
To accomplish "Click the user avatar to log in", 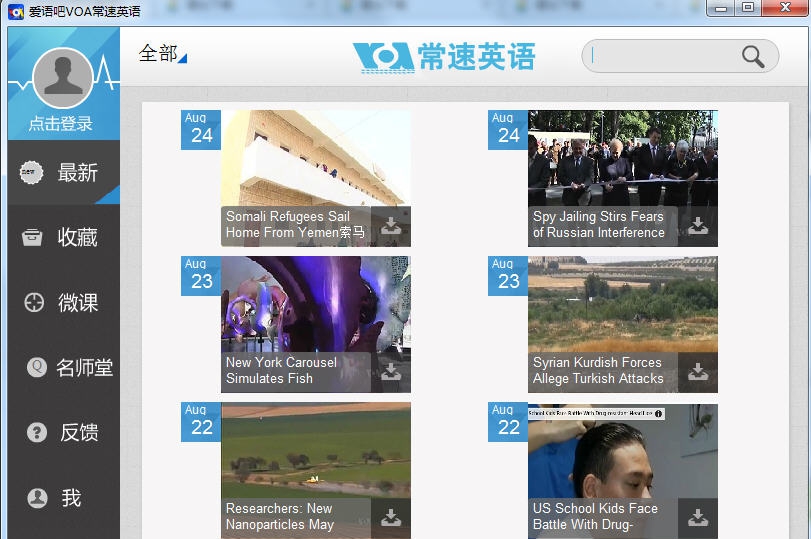I will pyautogui.click(x=63, y=78).
